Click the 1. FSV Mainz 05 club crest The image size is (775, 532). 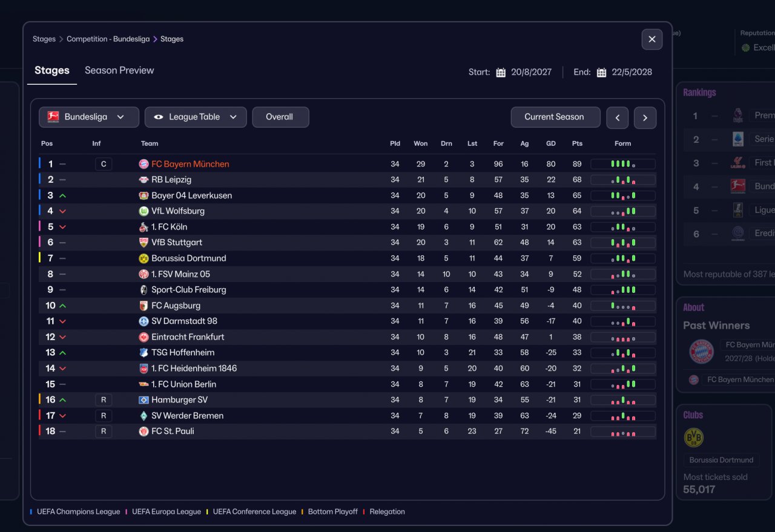[143, 274]
